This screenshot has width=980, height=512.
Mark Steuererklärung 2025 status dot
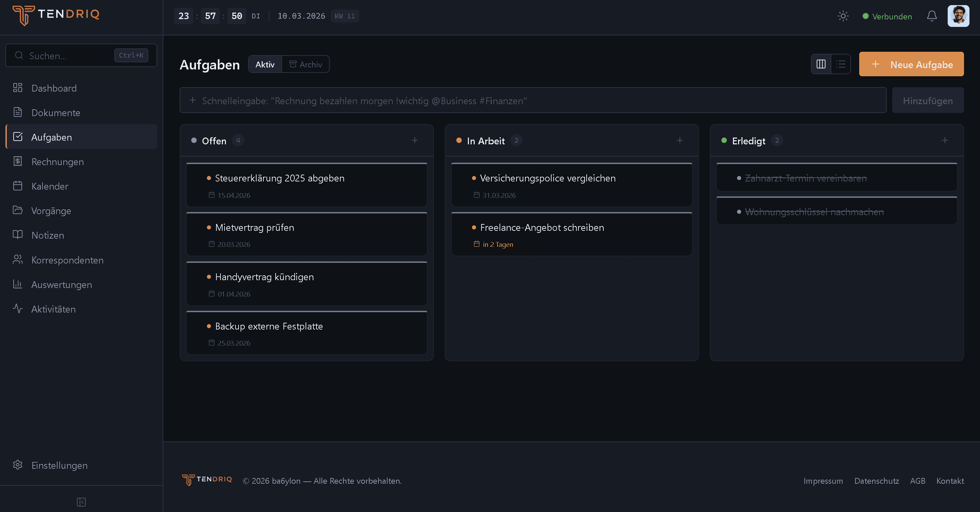coord(209,178)
